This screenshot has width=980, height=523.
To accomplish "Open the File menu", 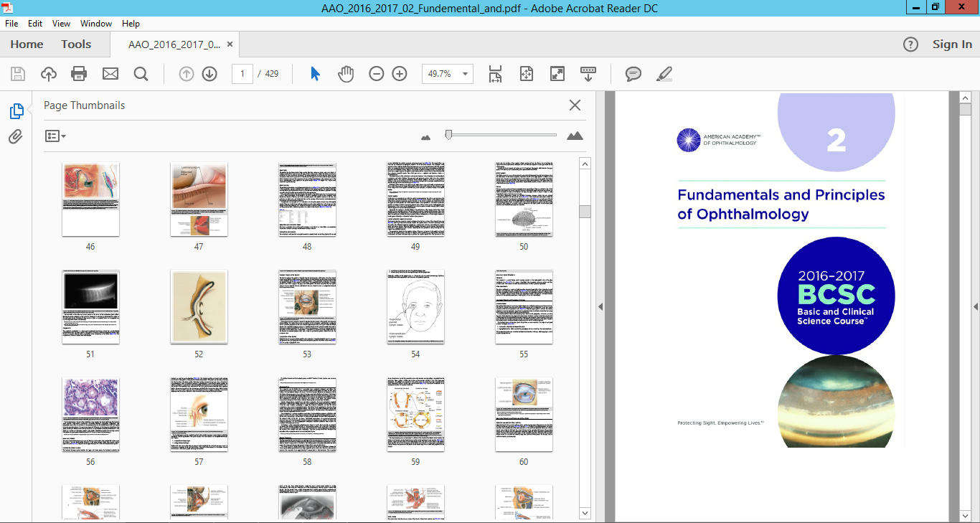I will click(11, 24).
